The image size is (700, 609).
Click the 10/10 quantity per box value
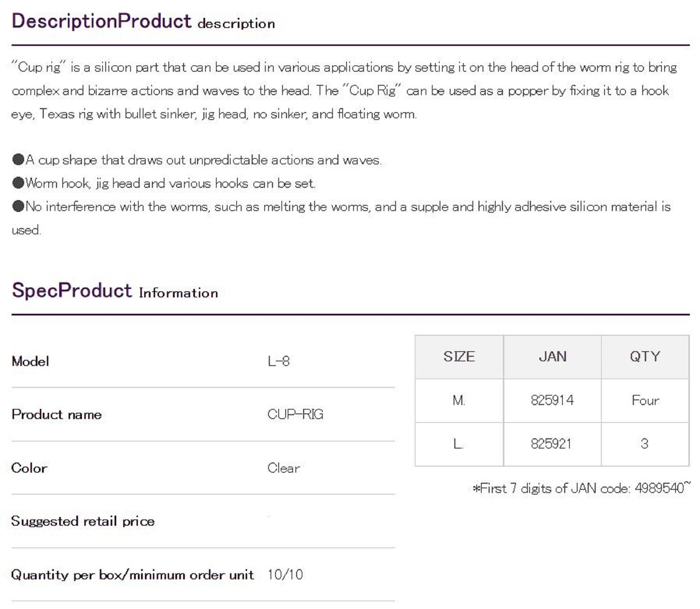[x=285, y=574]
